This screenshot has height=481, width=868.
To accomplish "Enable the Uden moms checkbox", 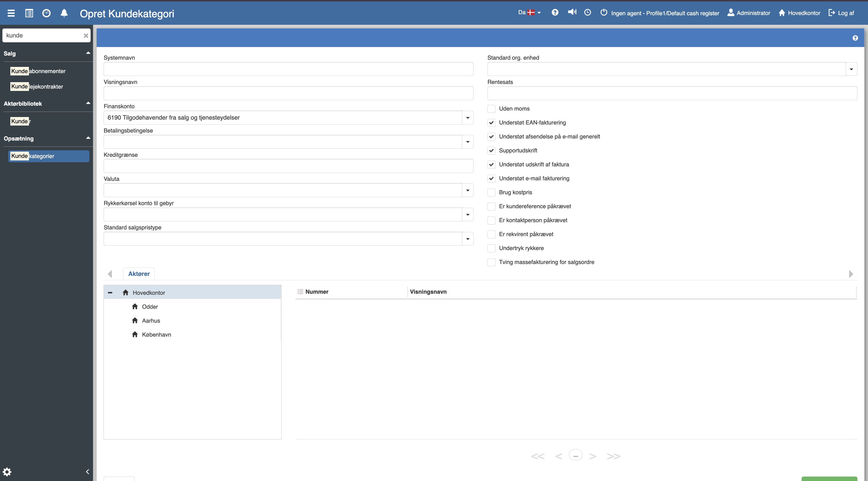I will tap(491, 109).
